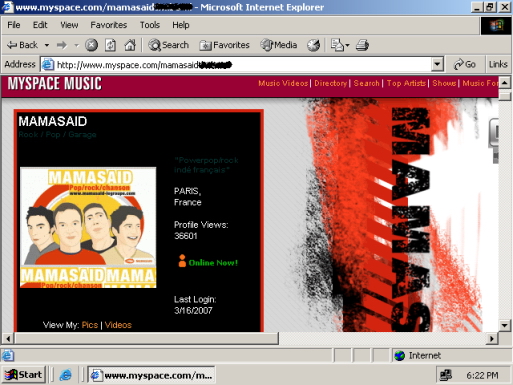Expand the Mail toolbar dropdown
This screenshot has height=385, width=513.
point(347,45)
